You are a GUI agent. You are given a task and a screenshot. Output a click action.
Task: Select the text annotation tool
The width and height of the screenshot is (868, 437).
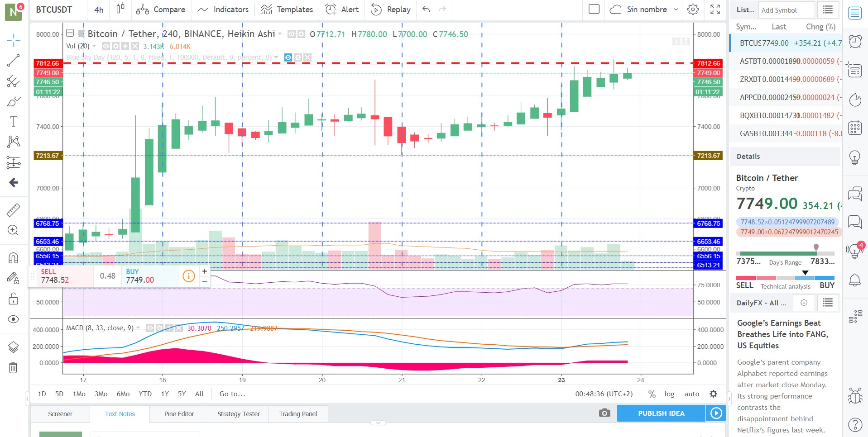pos(14,122)
